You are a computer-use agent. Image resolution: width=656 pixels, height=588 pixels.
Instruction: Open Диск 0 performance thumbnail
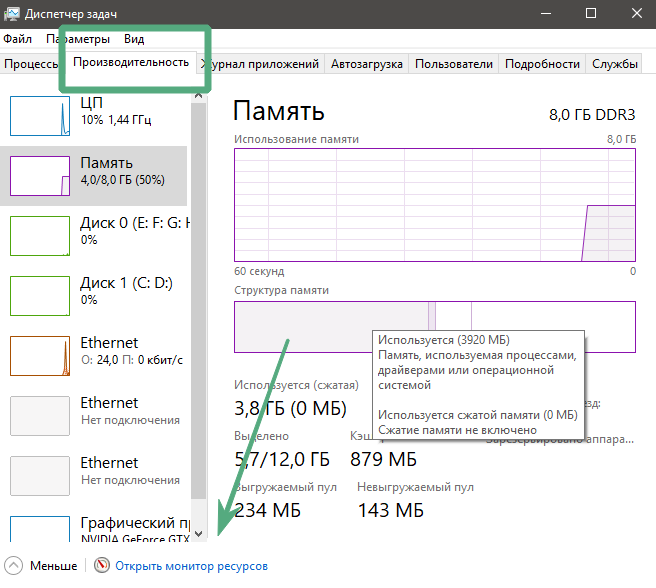(x=39, y=236)
